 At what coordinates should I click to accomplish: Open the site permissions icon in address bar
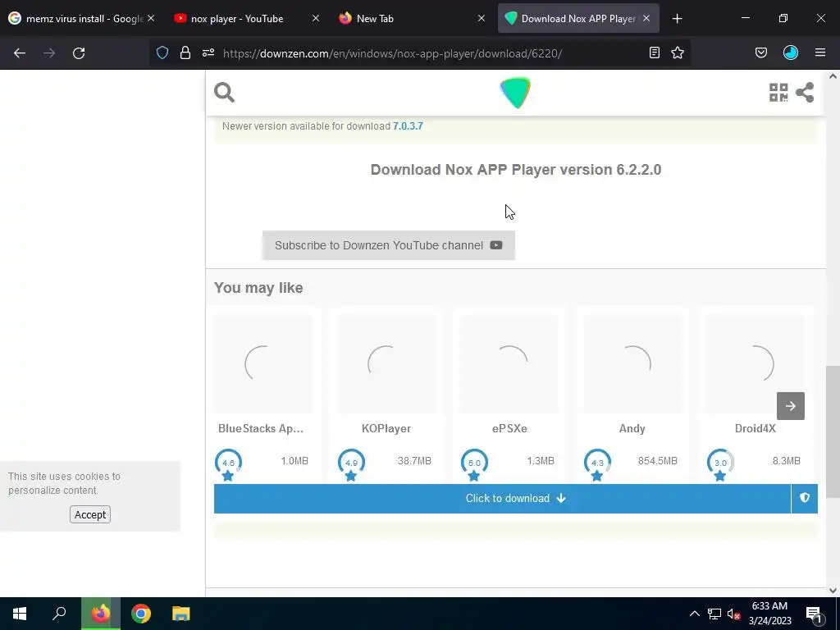[x=208, y=52]
